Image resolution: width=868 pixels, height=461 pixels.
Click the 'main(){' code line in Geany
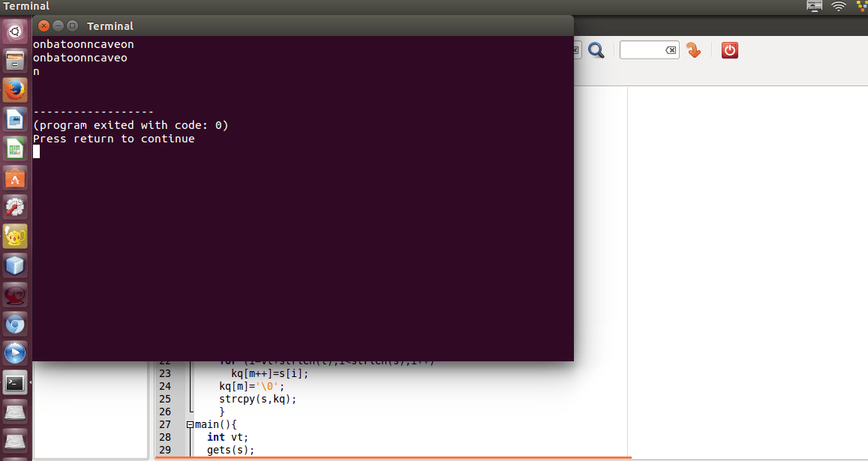[216, 424]
